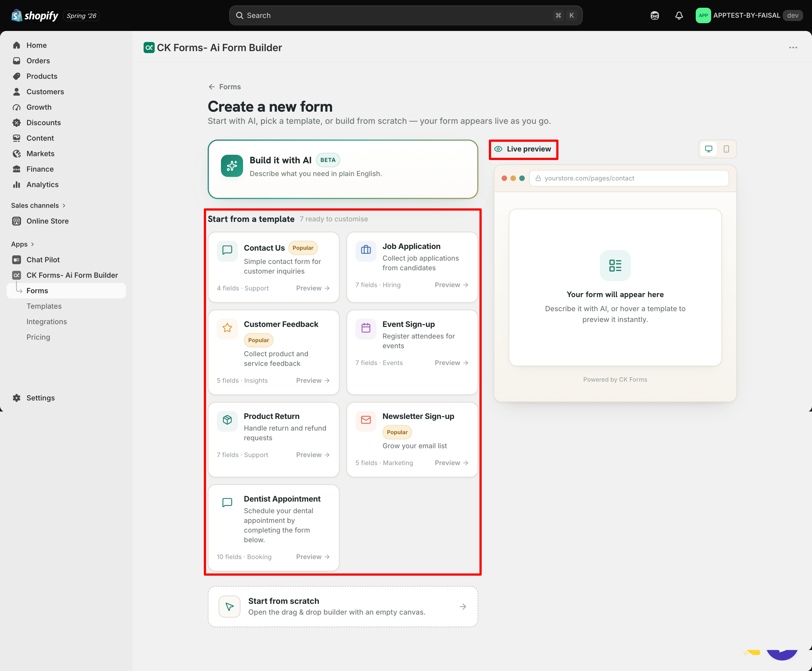Viewport: 812px width, 671px height.
Task: Click the "5 fields · Marketing" label
Action: coord(384,463)
